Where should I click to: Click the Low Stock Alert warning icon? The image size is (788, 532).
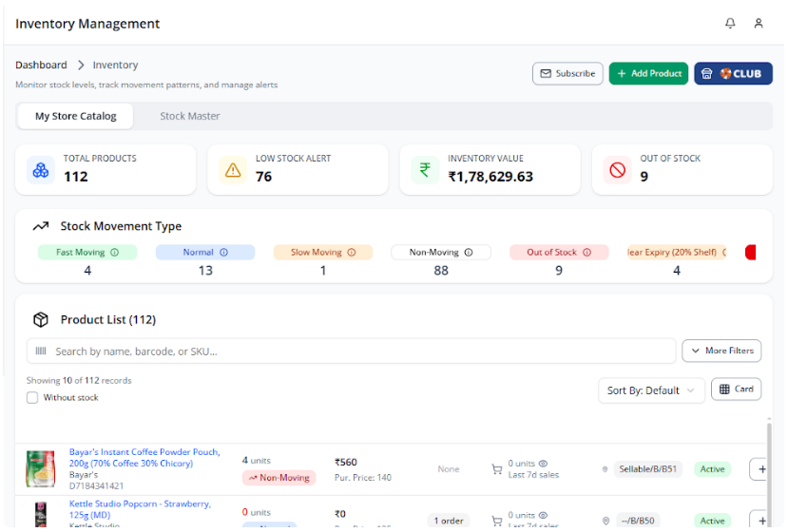pyautogui.click(x=232, y=171)
